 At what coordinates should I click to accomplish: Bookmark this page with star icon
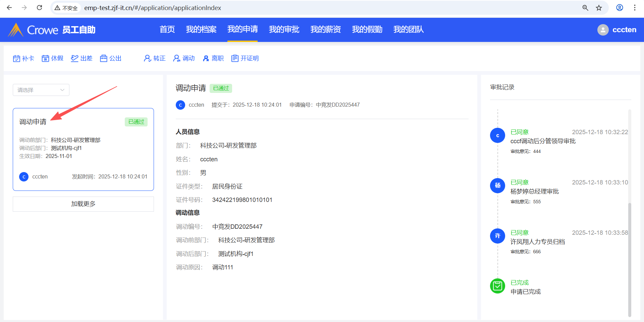click(x=599, y=8)
